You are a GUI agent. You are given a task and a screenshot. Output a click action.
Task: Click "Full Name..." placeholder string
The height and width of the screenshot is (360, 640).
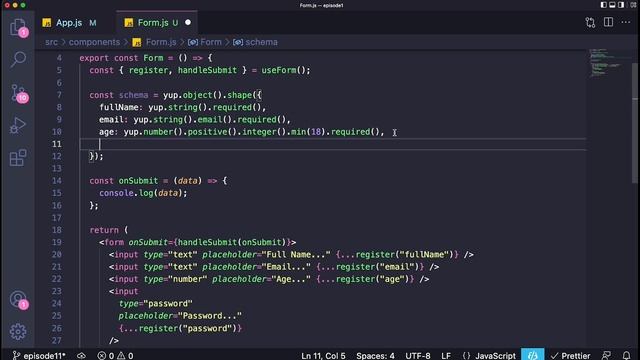[296, 254]
